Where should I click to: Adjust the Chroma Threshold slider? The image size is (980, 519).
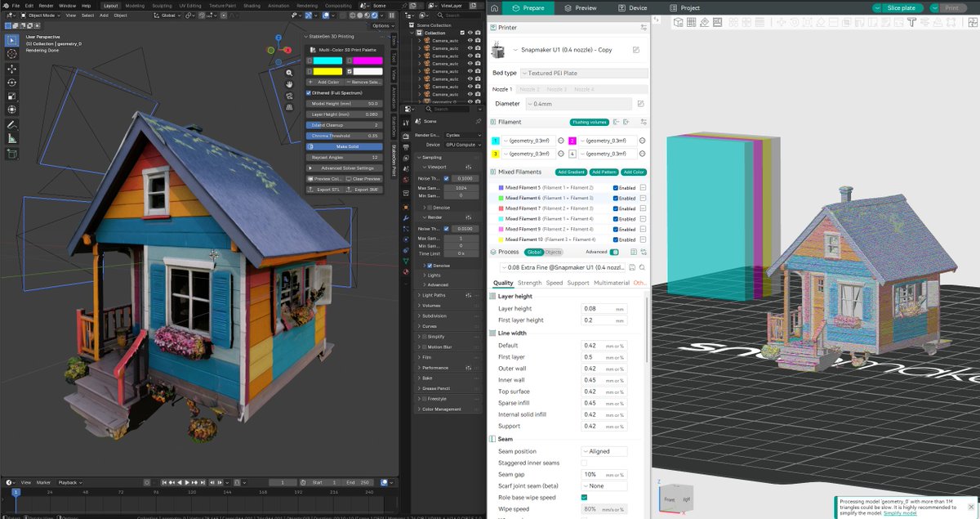tap(345, 136)
